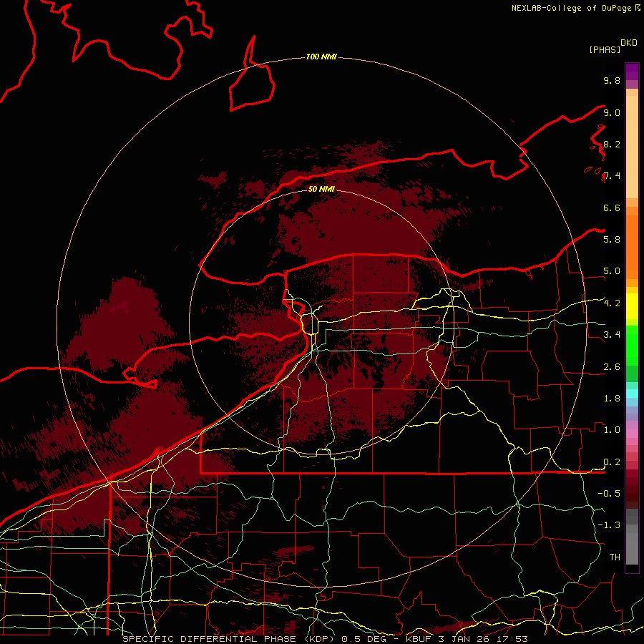Select the 1.8 value on the scale

point(612,399)
